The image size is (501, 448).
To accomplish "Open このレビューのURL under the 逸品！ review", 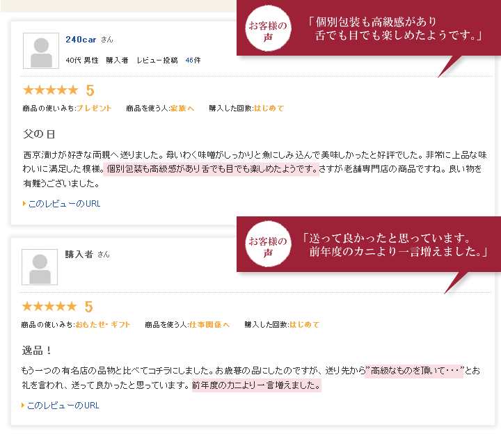I will coord(63,406).
